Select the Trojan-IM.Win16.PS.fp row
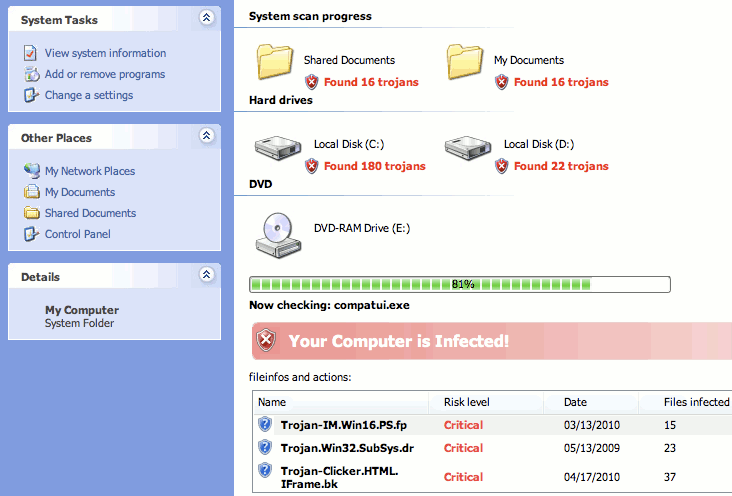 [343, 425]
